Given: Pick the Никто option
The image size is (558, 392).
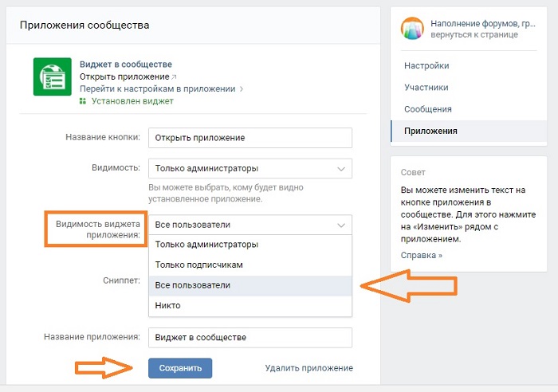Looking at the screenshot, I should [x=250, y=306].
